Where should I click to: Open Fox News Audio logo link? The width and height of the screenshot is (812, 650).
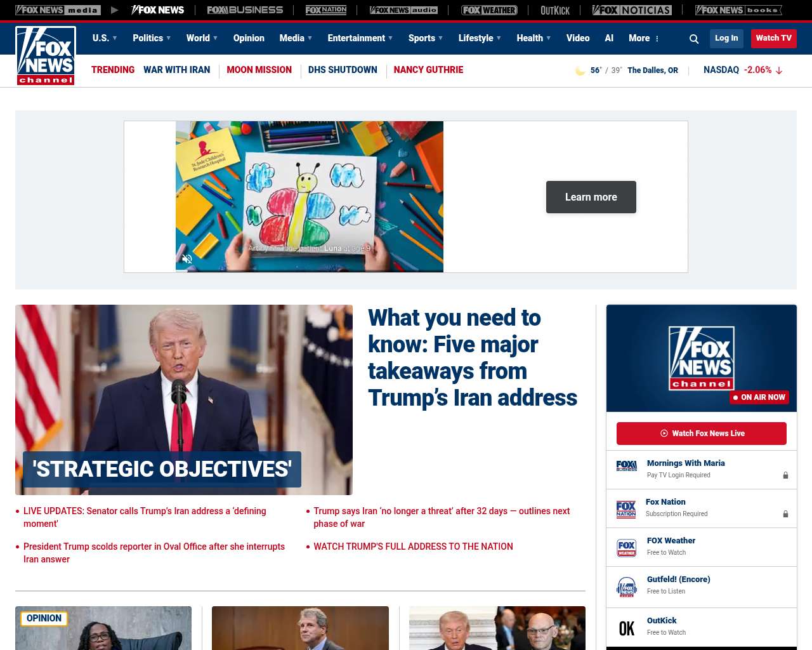(x=403, y=10)
